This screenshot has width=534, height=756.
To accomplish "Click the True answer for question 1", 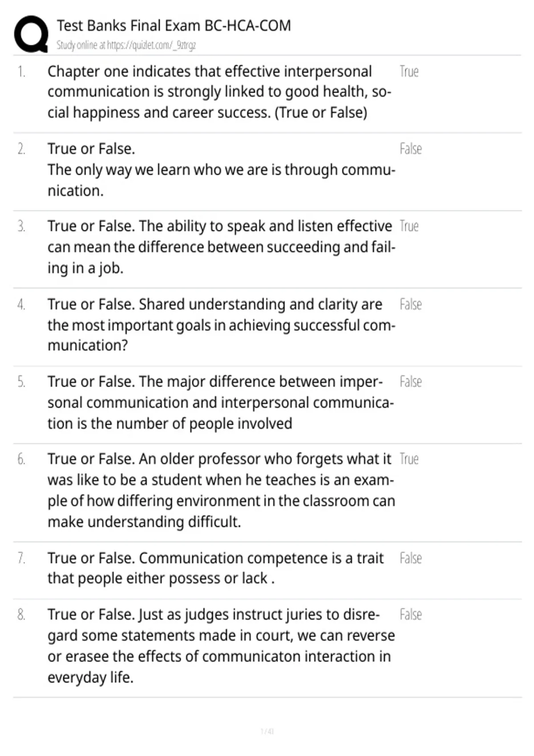I will coord(409,71).
